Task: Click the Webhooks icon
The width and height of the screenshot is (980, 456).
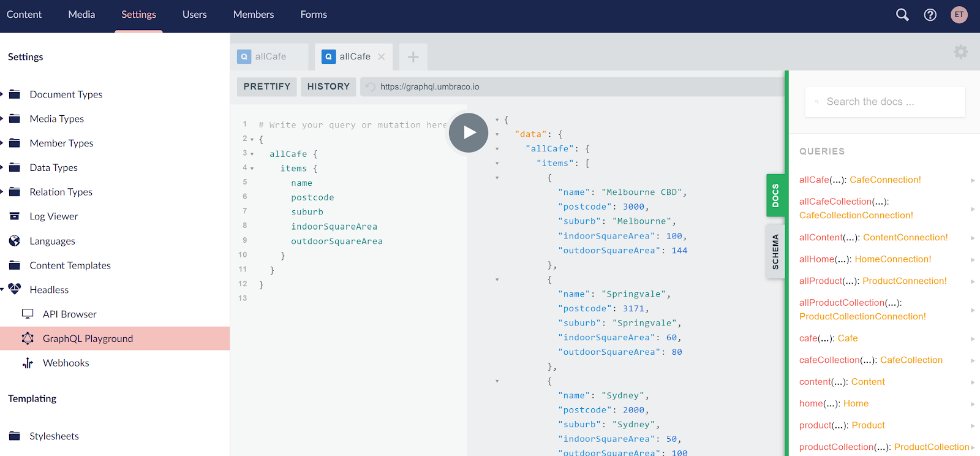Action: click(x=28, y=363)
